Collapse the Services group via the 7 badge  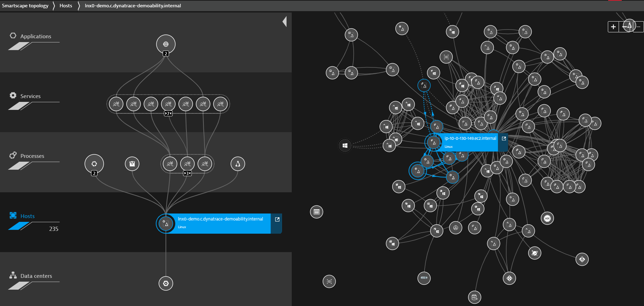(168, 113)
